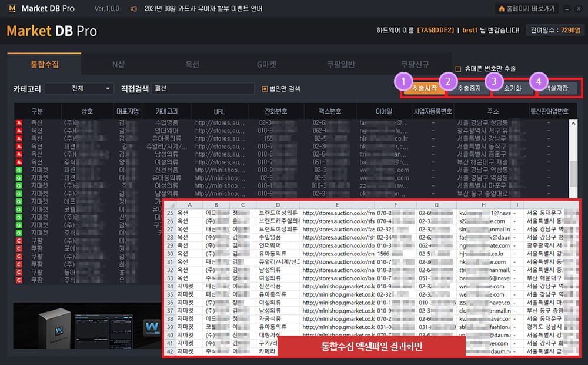Click the A icon of 옥션 남성의류 row
Screen dimensions: 588x365
click(19, 154)
